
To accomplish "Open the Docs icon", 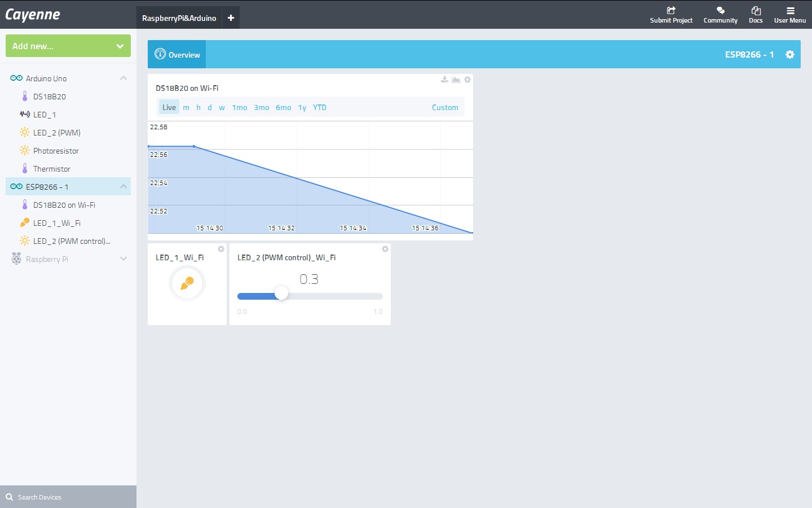I will 756,10.
